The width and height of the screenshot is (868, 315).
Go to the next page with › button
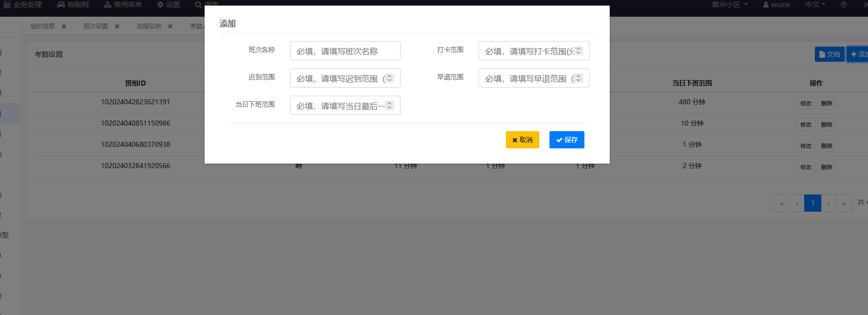828,203
